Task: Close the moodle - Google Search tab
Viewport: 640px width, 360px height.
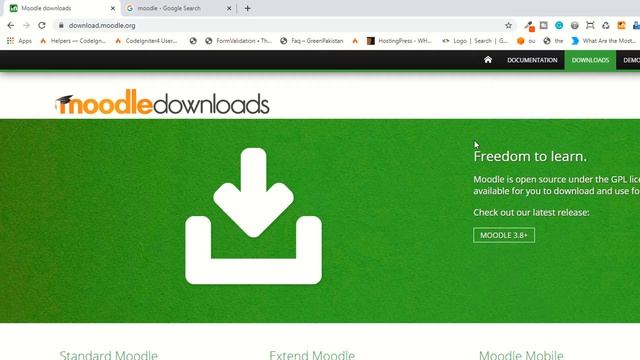Action: click(x=229, y=8)
